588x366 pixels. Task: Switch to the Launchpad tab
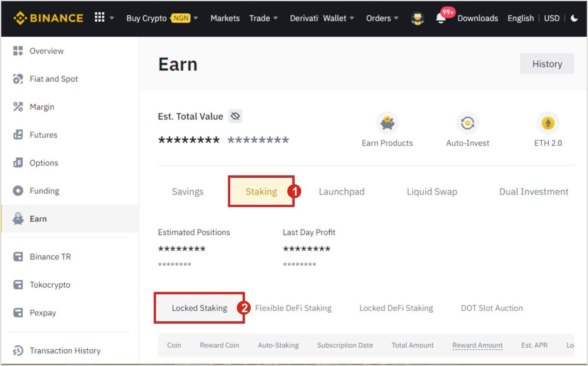342,192
